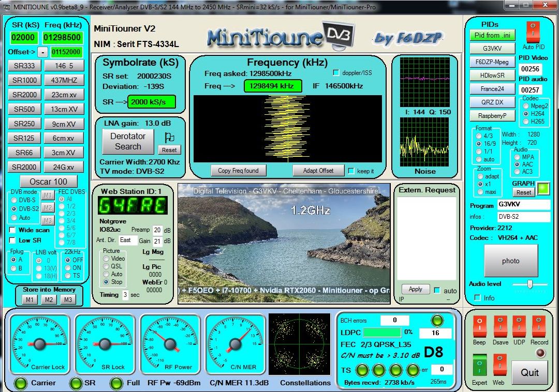Set picture format to 4/3
The height and width of the screenshot is (392, 559).
coord(479,135)
